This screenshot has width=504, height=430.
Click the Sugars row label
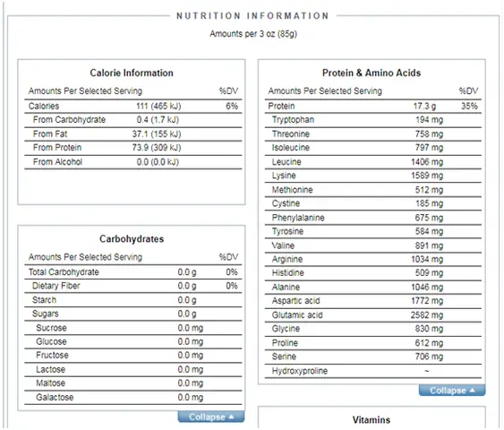pos(46,314)
